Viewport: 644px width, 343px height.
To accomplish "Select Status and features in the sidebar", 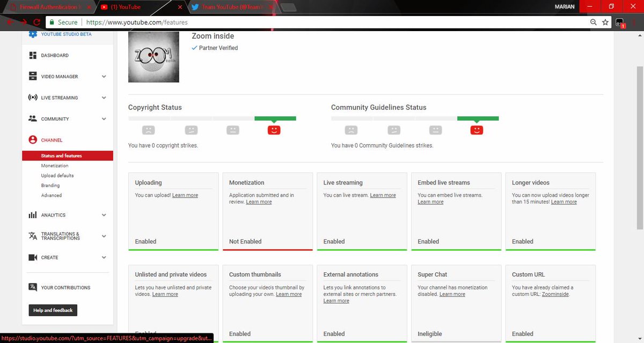I will coord(68,156).
